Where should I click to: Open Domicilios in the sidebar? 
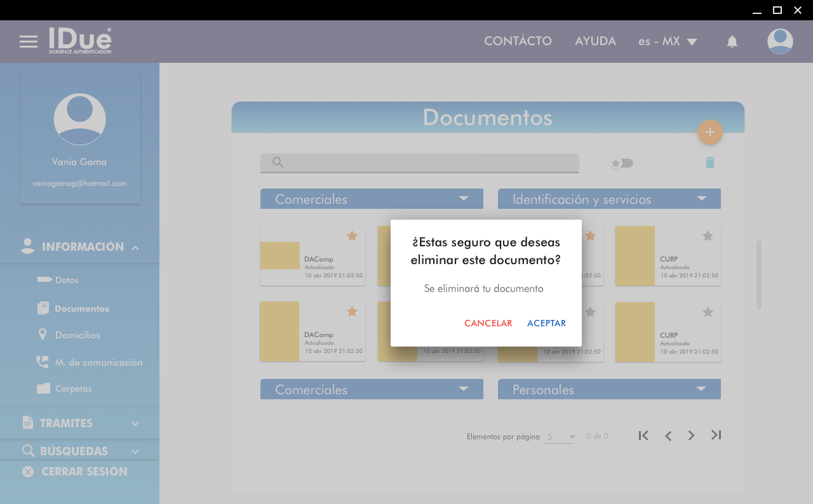tap(77, 335)
